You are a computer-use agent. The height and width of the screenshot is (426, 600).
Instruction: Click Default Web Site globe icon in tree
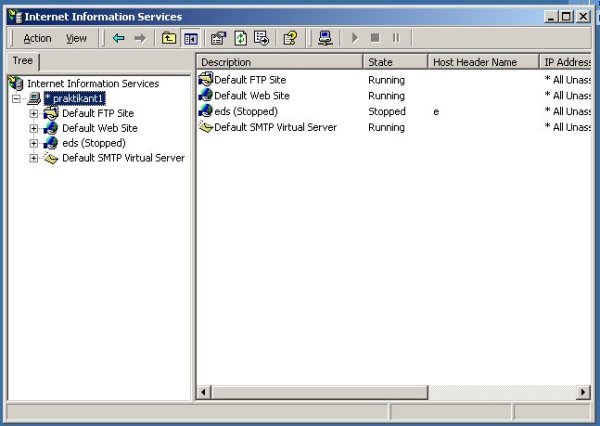[51, 128]
